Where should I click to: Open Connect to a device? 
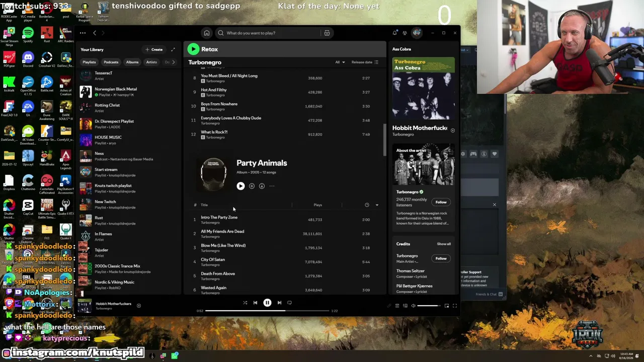(x=405, y=306)
